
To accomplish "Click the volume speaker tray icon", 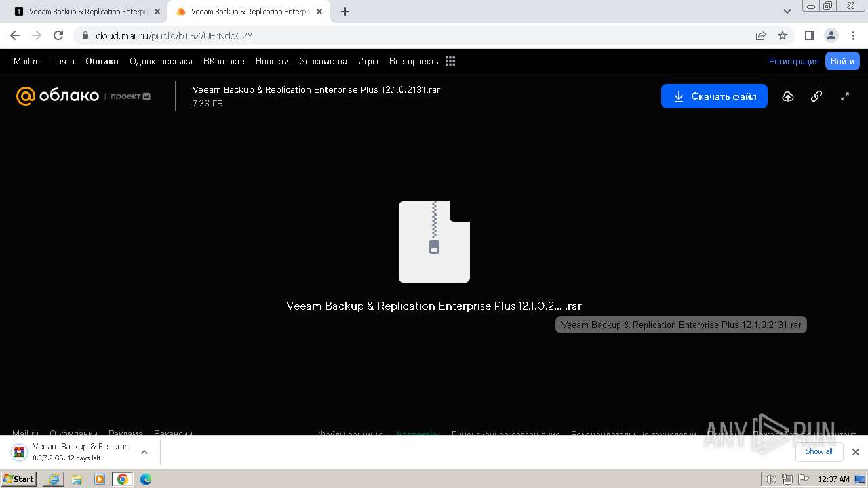I will [x=770, y=479].
